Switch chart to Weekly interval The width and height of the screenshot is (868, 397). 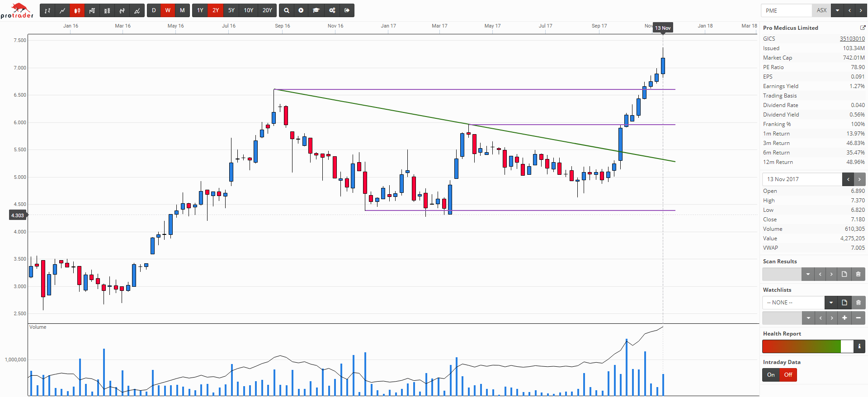[168, 10]
